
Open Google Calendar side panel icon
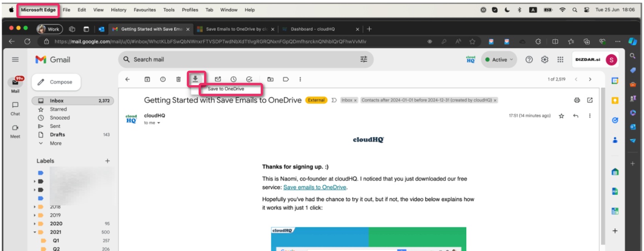615,81
